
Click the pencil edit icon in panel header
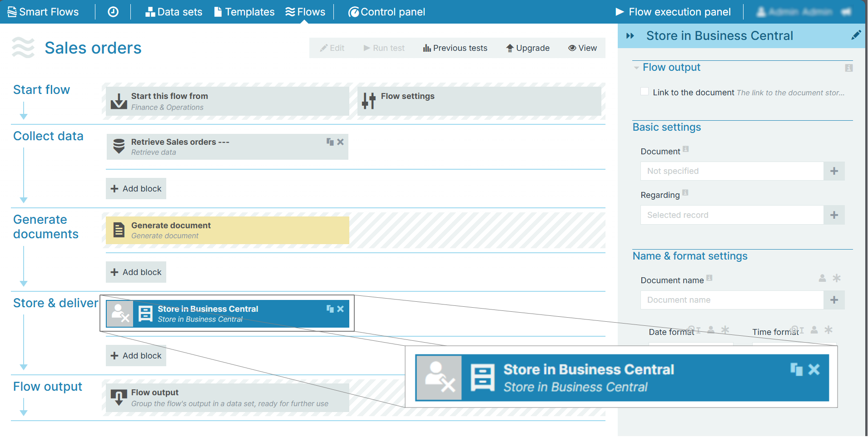pos(856,35)
